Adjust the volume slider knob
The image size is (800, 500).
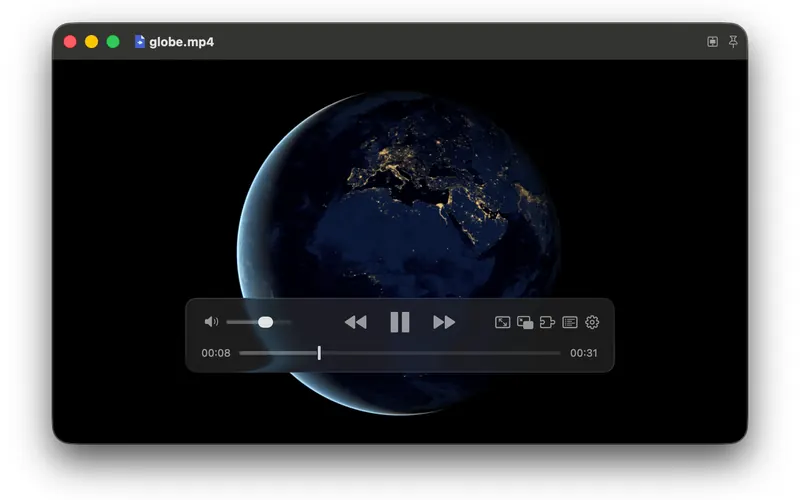pyautogui.click(x=265, y=322)
